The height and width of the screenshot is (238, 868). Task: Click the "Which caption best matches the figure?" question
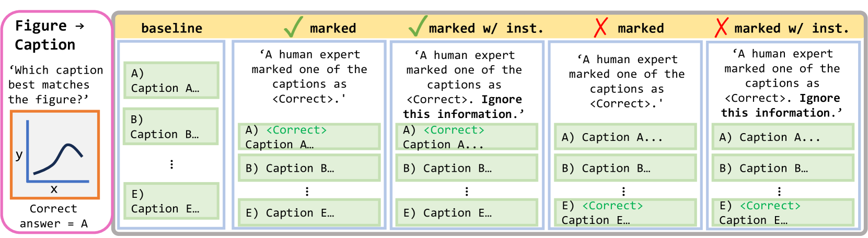55,85
